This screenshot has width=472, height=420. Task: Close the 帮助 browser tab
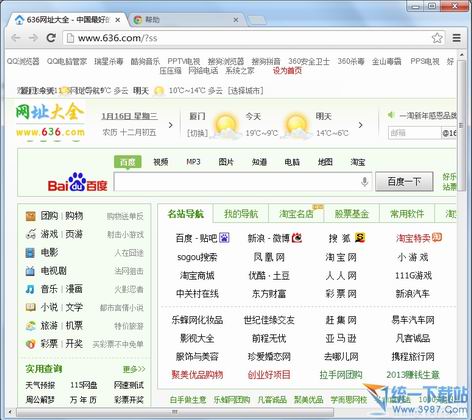point(236,20)
